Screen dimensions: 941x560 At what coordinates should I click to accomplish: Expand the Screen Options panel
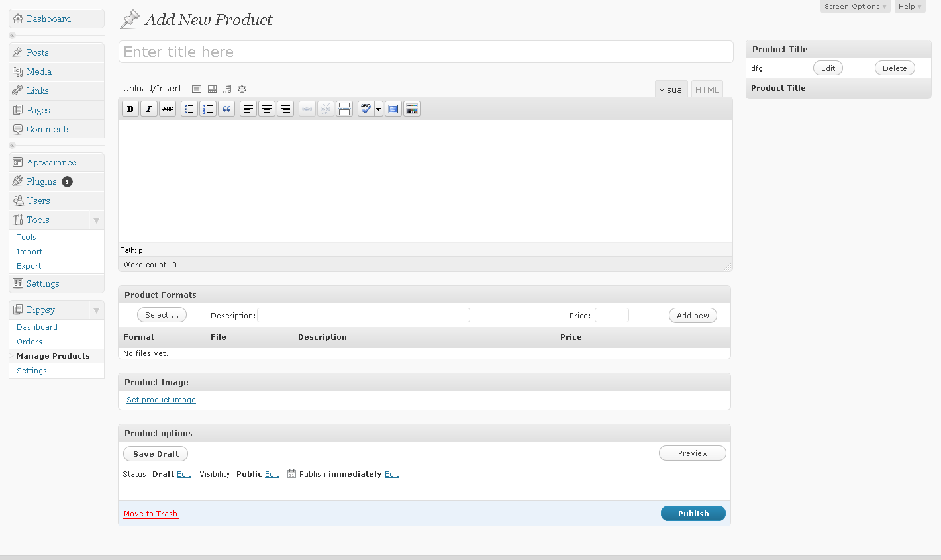click(855, 7)
